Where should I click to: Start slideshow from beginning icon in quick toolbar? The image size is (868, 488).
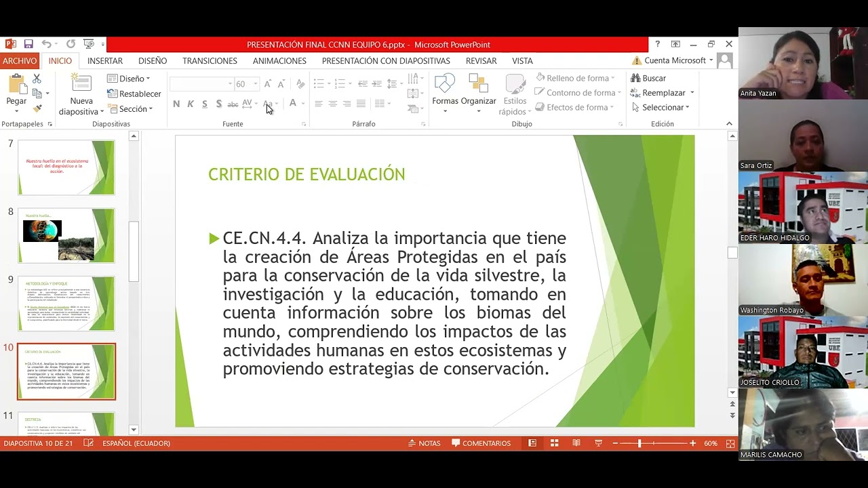89,44
